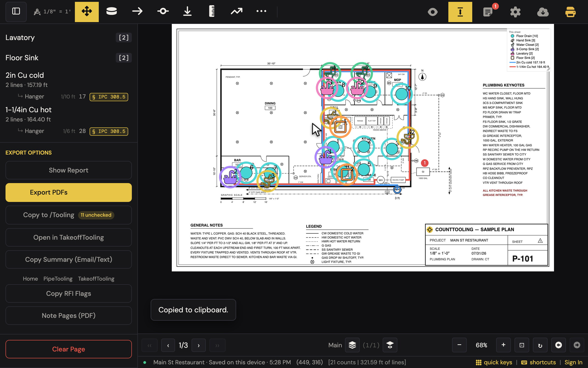The height and width of the screenshot is (368, 588).
Task: Select the Lavatory count row
Action: point(69,37)
